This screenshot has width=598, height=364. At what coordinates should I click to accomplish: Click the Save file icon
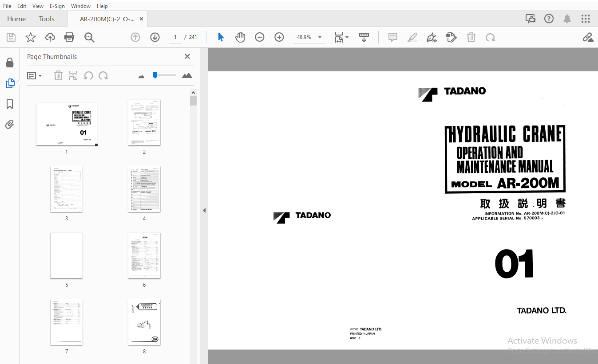click(x=11, y=37)
